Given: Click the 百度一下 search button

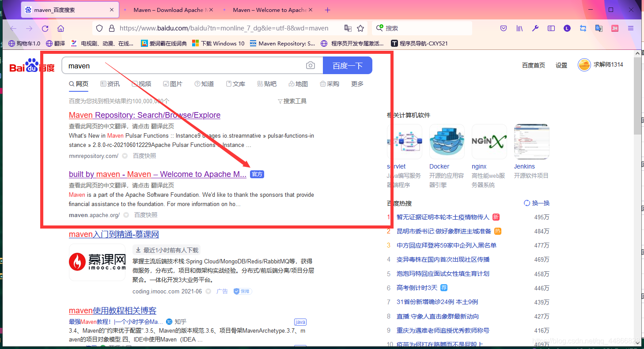Looking at the screenshot, I should pos(348,65).
